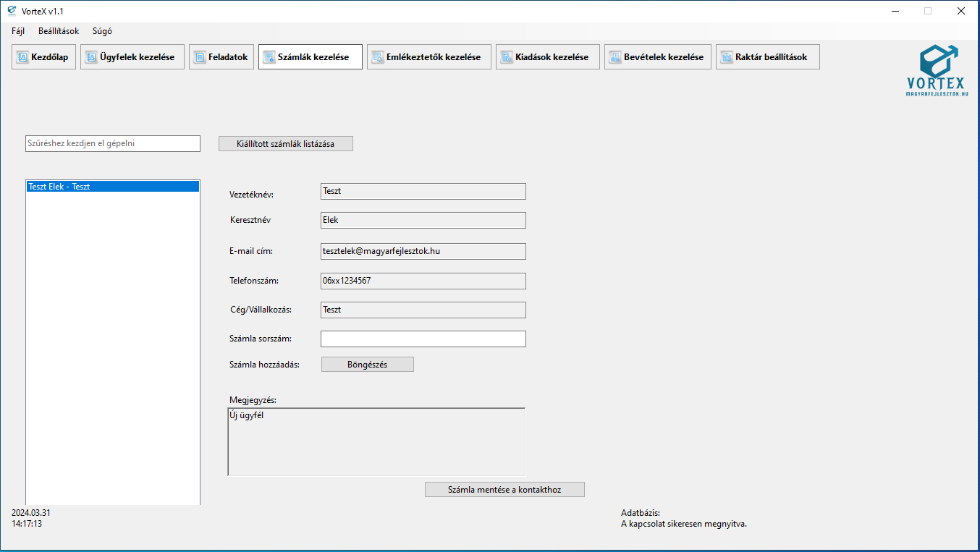
Task: Open the Kezdőlap home icon button
Action: (x=22, y=57)
